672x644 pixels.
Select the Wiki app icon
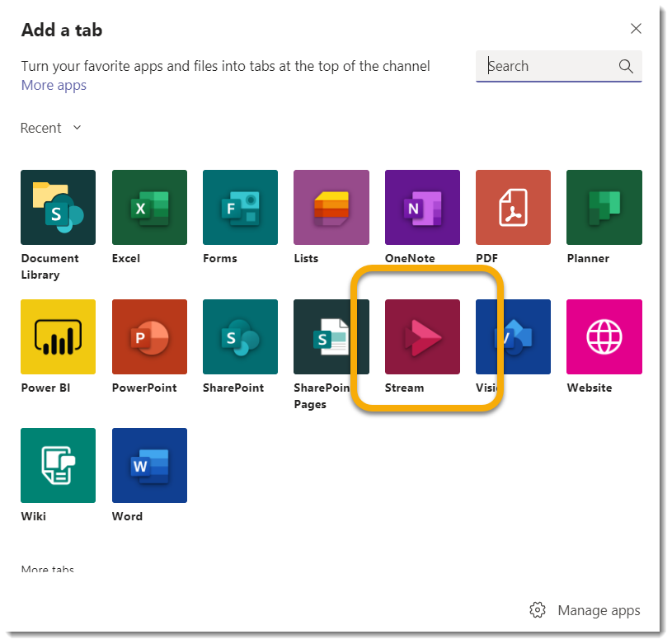[x=58, y=465]
